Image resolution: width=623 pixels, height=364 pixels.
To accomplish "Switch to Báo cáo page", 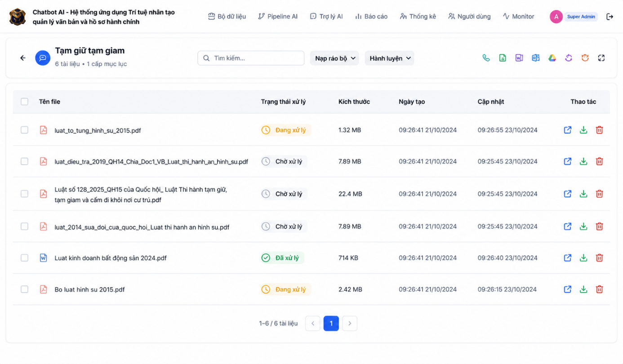I will (x=371, y=17).
